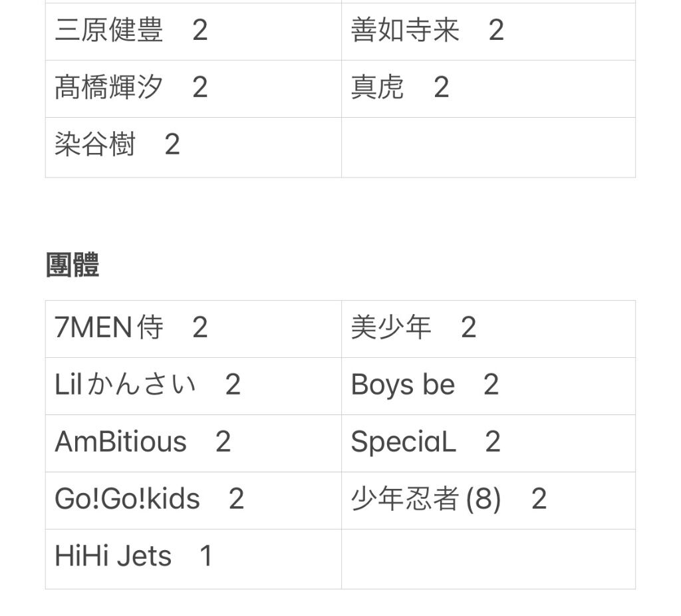The height and width of the screenshot is (616, 681).
Task: Select the 髙橋輝汐 cell
Action: pyautogui.click(x=194, y=88)
